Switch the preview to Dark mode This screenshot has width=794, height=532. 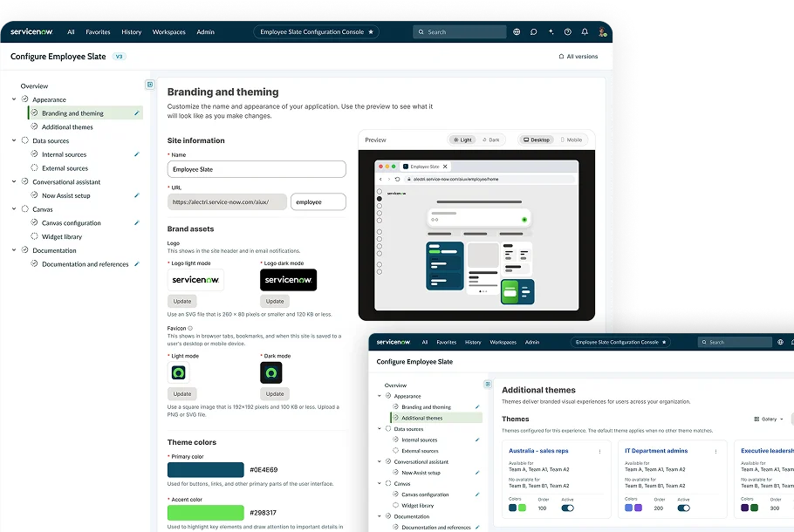pyautogui.click(x=490, y=140)
